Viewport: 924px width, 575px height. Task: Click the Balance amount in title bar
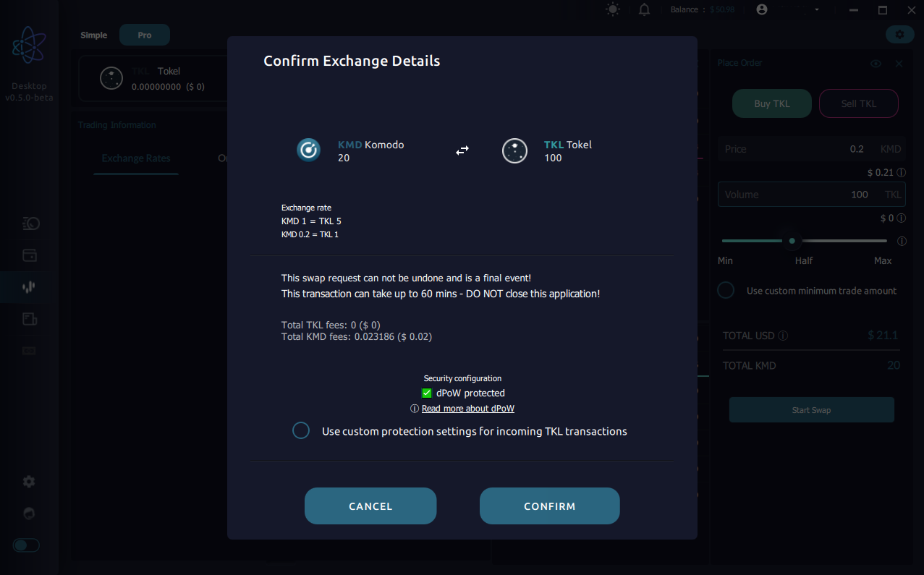722,9
